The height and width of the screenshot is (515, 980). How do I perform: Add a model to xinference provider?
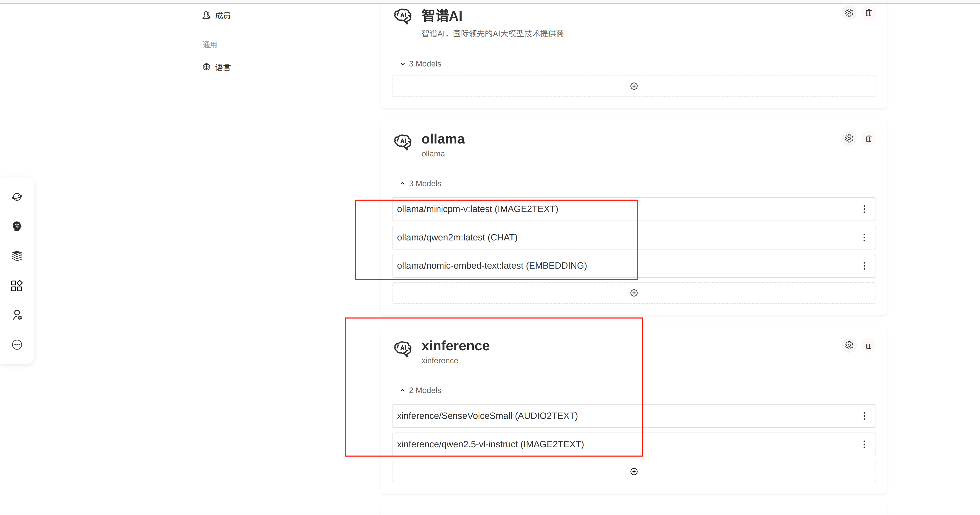tap(634, 472)
